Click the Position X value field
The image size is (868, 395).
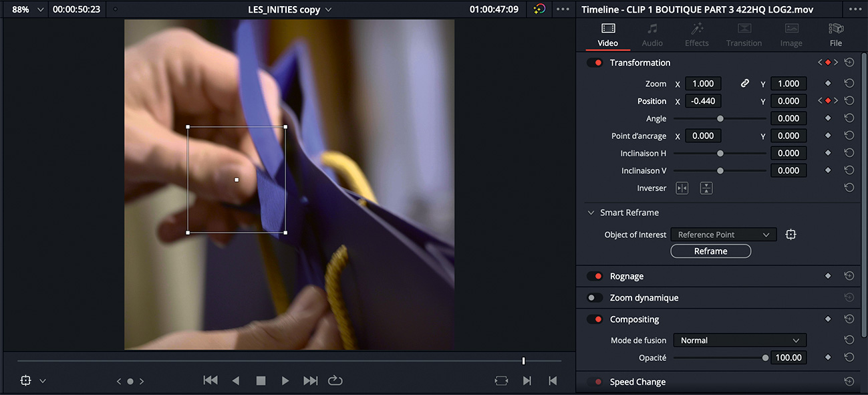(703, 101)
